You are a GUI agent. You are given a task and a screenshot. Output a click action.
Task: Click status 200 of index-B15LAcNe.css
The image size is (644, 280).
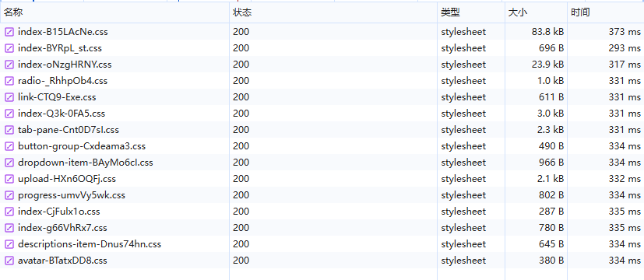pos(241,32)
